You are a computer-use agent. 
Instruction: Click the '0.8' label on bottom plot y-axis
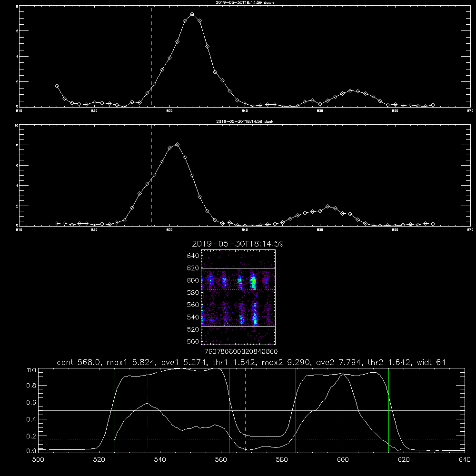point(31,386)
